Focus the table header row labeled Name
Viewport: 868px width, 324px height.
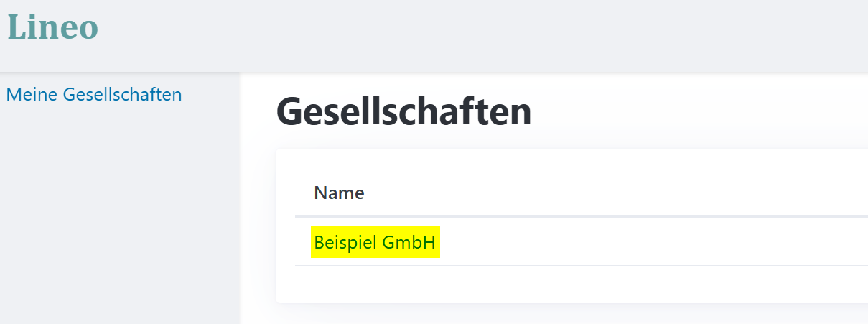coord(581,193)
